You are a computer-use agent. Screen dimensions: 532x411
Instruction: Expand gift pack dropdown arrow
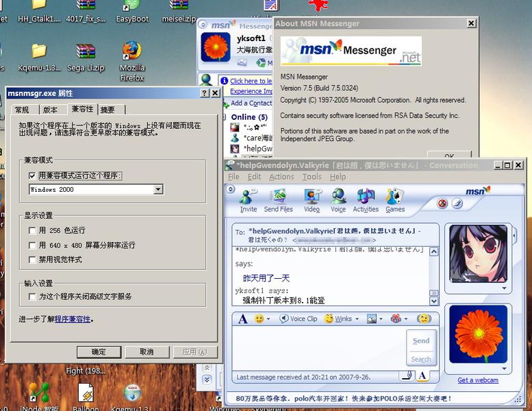(406, 319)
